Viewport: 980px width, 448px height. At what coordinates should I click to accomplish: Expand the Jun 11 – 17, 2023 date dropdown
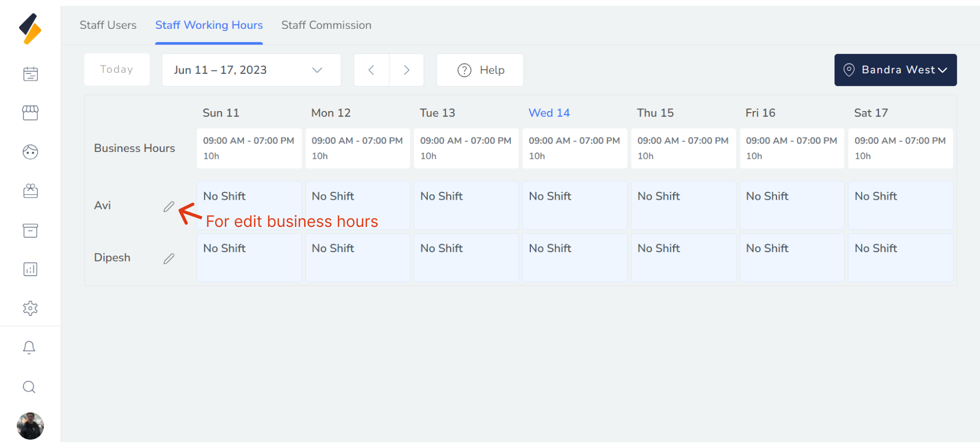click(251, 70)
